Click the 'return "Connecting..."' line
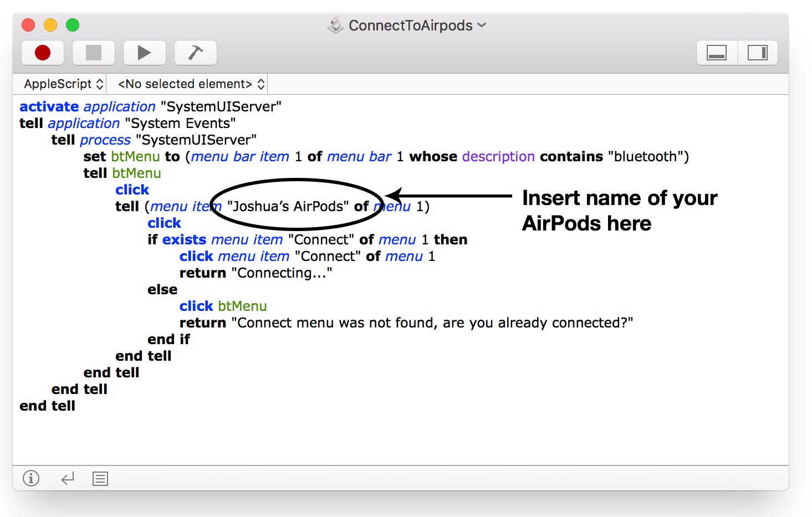 256,273
